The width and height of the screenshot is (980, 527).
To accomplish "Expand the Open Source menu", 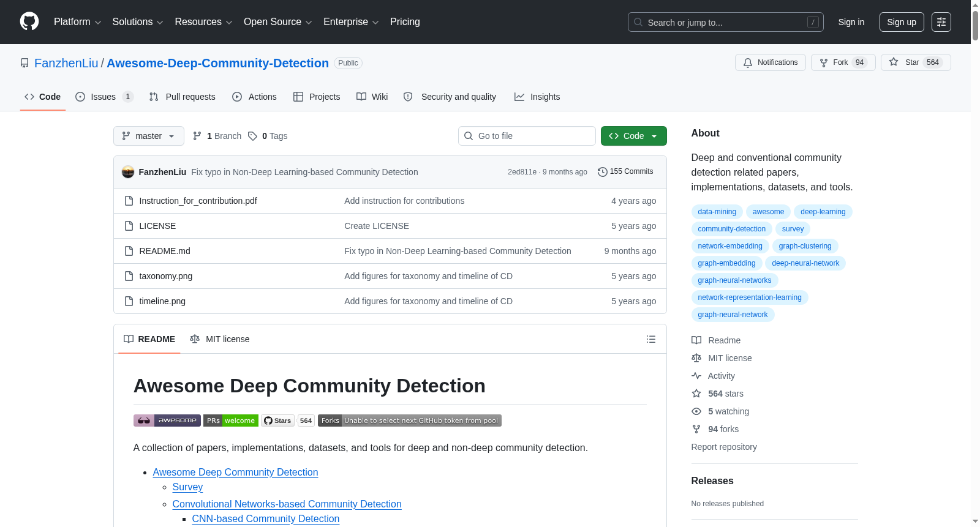I will coord(278,22).
